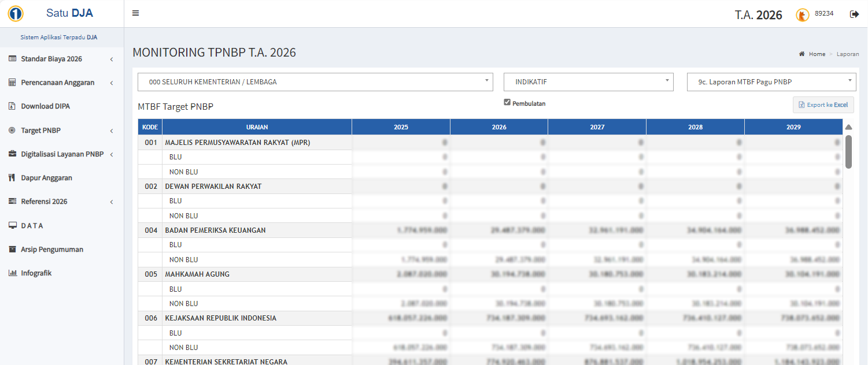Click the hamburger menu toggle icon
This screenshot has width=868, height=365.
135,13
